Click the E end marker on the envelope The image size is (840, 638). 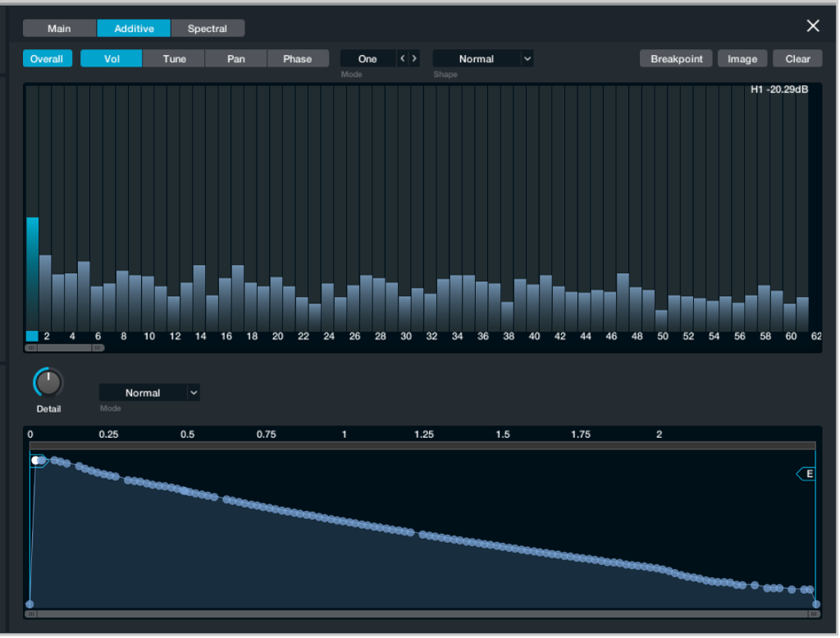tap(807, 474)
